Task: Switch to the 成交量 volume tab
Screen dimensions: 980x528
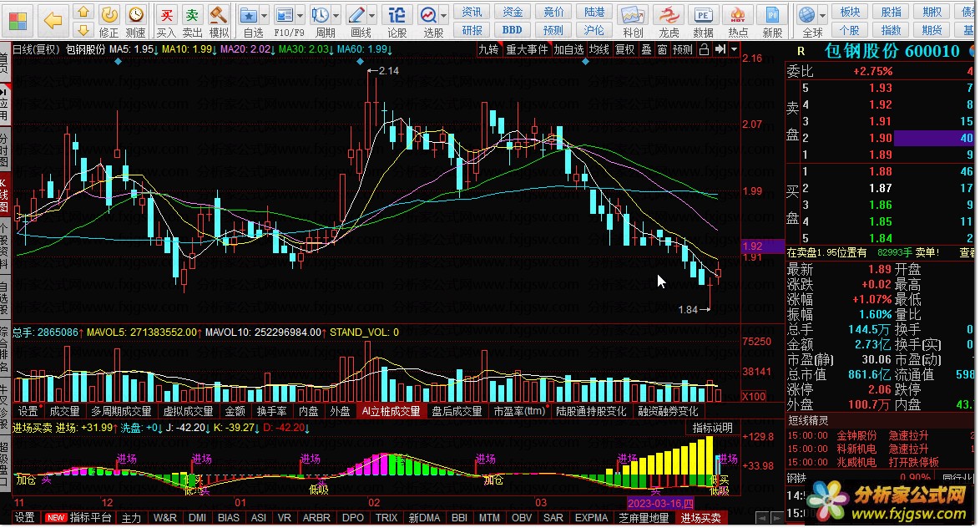Action: tap(64, 411)
